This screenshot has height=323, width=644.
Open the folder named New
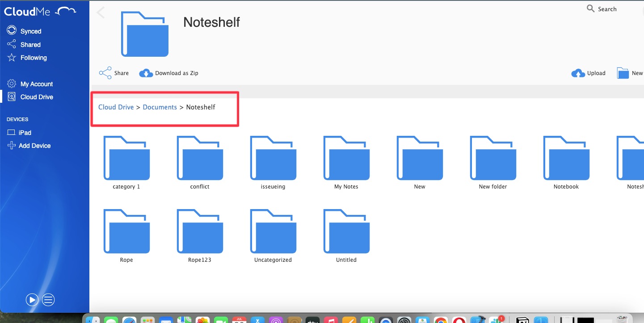click(420, 163)
